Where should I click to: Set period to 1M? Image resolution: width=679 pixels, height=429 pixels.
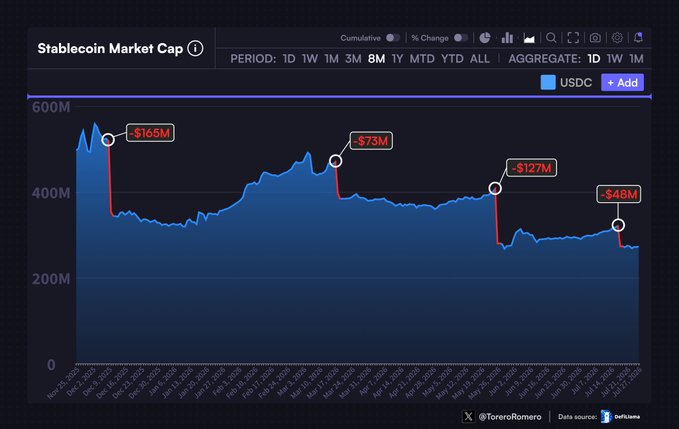[331, 59]
